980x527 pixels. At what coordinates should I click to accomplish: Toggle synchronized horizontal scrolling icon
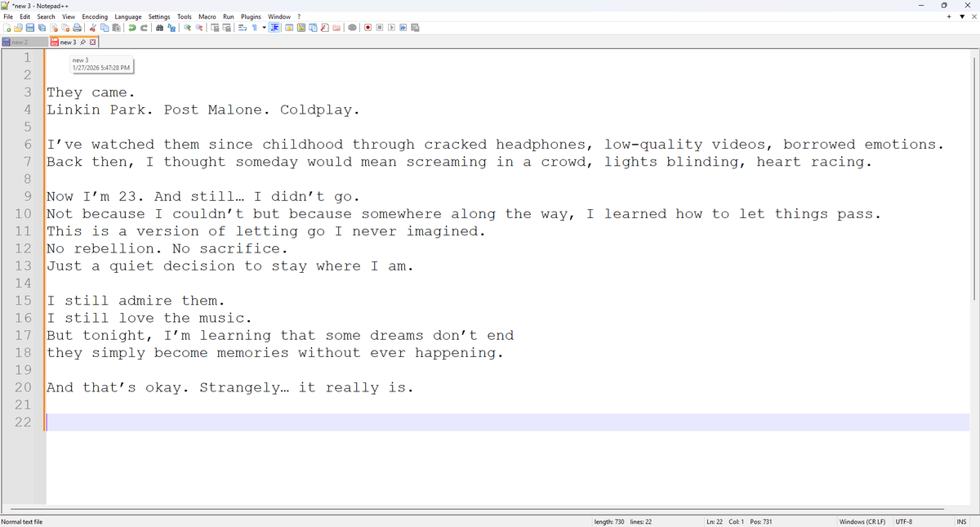pyautogui.click(x=226, y=28)
